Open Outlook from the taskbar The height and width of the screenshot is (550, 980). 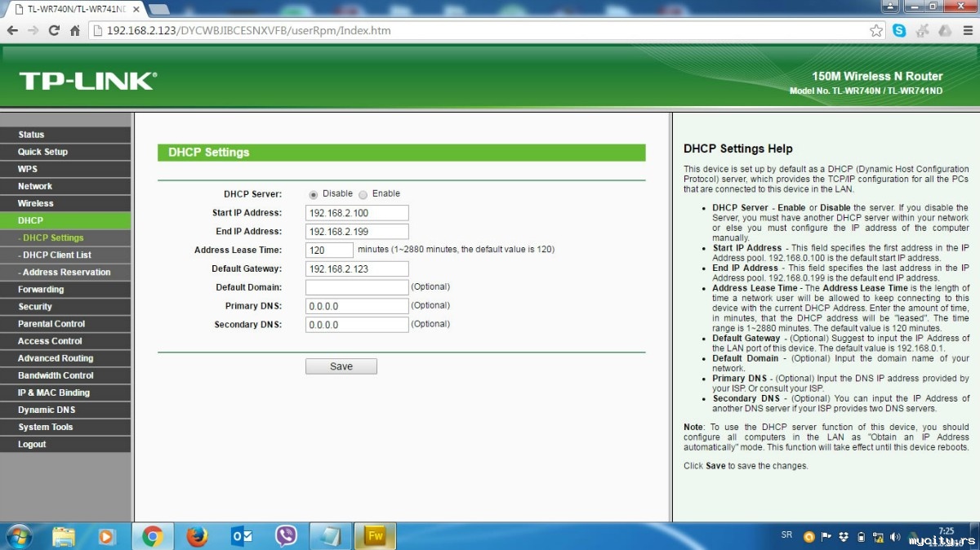coord(242,536)
